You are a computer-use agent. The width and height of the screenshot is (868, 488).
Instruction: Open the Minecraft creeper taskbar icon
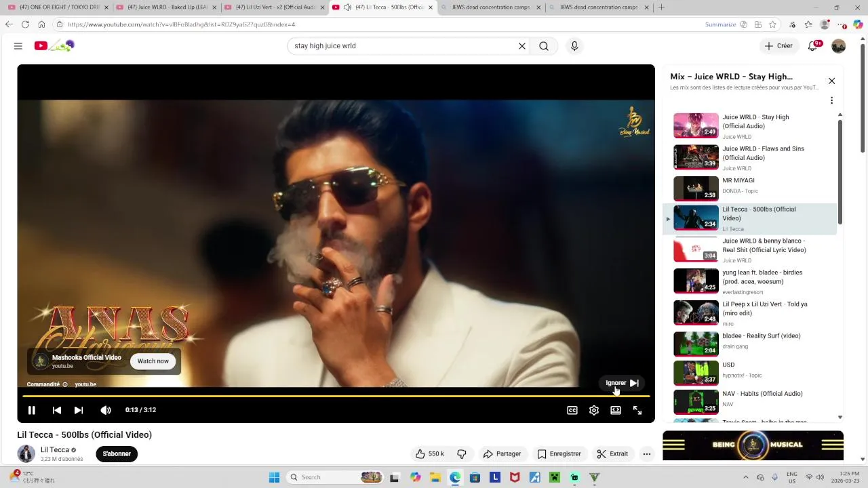554,477
